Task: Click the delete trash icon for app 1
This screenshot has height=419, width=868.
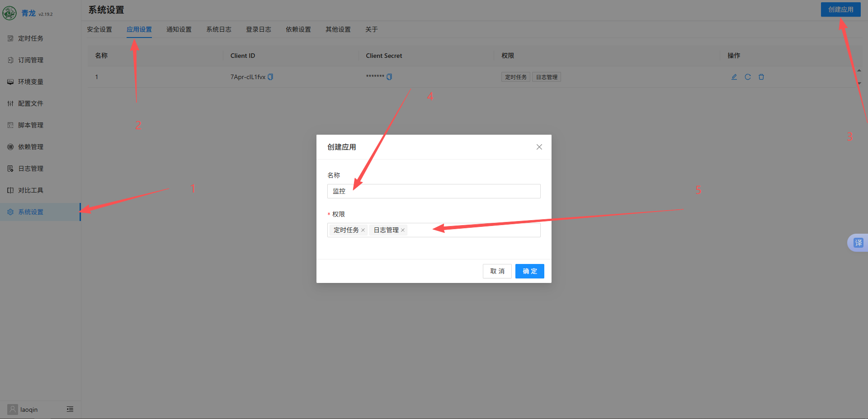Action: point(761,77)
